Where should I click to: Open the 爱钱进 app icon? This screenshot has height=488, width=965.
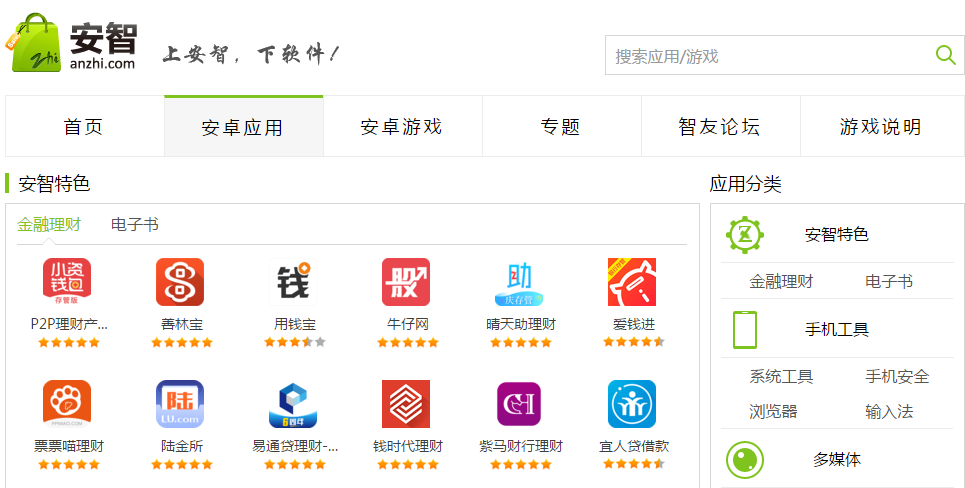(632, 282)
